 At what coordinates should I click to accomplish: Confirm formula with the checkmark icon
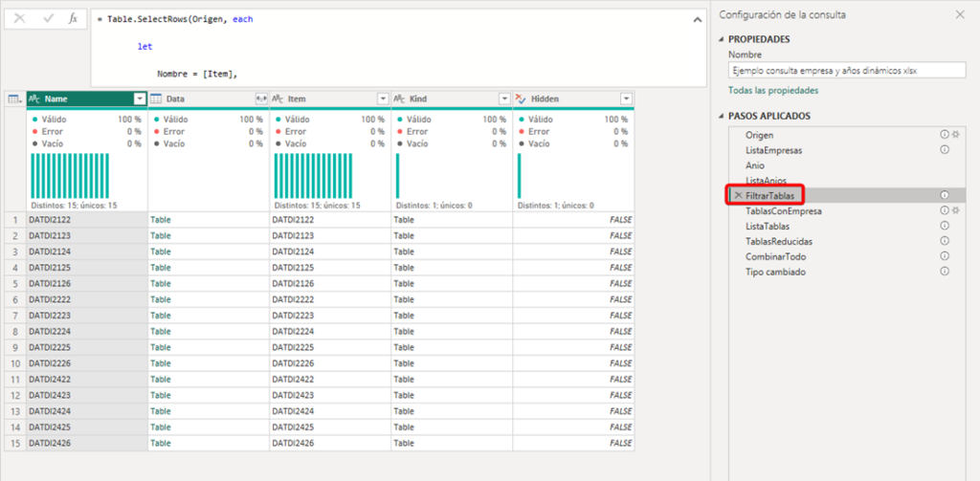point(47,18)
